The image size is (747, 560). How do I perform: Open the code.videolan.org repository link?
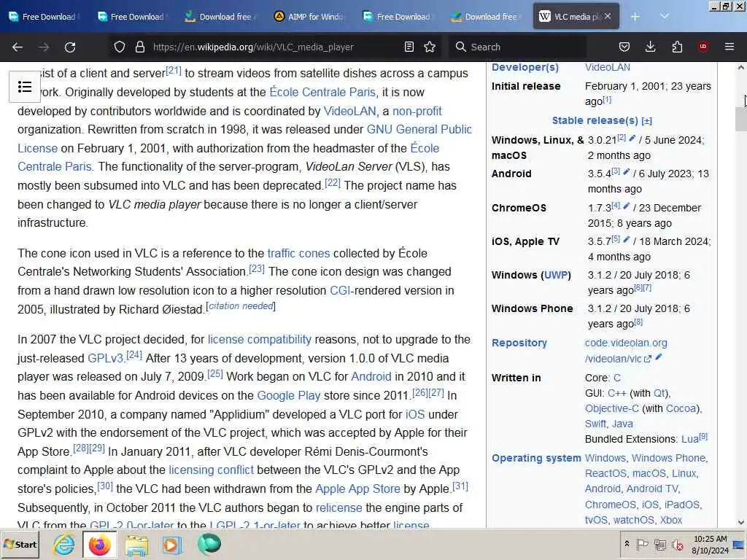tap(626, 343)
